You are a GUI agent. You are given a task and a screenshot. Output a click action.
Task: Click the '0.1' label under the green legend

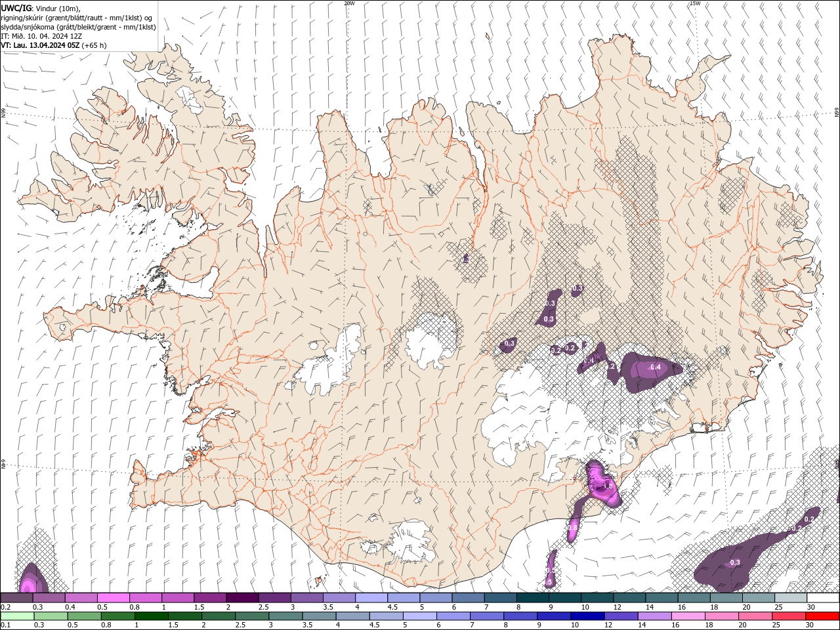point(5,625)
